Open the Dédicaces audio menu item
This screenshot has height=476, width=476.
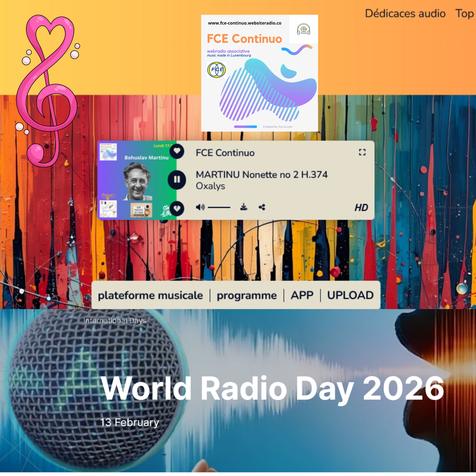click(405, 13)
